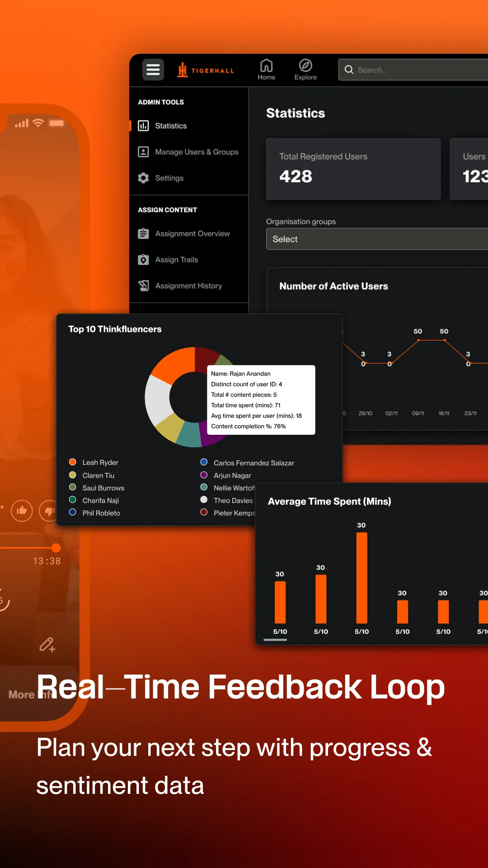488x868 pixels.
Task: Click the 02/11 axis date label
Action: point(391,413)
